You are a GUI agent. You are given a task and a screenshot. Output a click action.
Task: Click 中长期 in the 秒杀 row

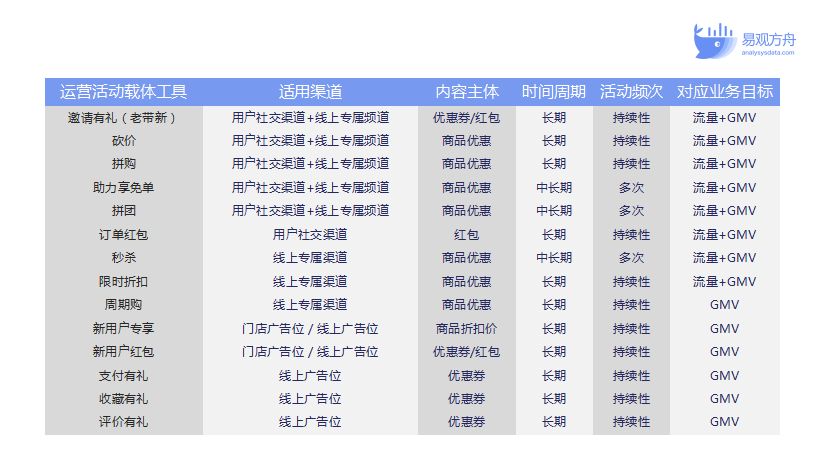tap(554, 258)
